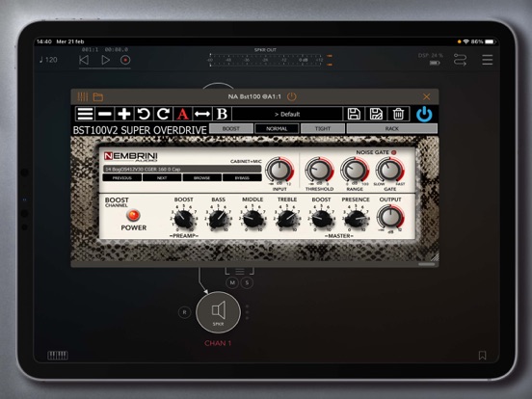Grab plugin window resize corner handle
Screen dimensions: 532x399
(x=434, y=256)
